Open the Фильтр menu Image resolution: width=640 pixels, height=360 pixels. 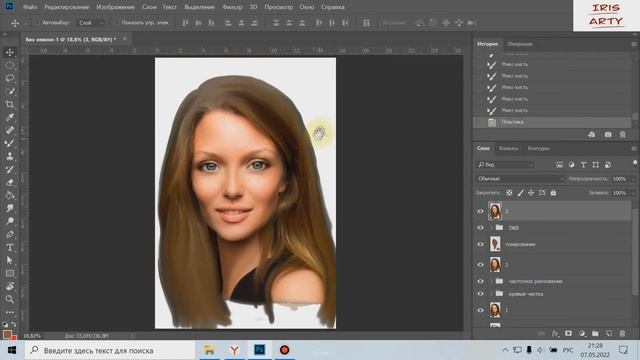tap(232, 7)
